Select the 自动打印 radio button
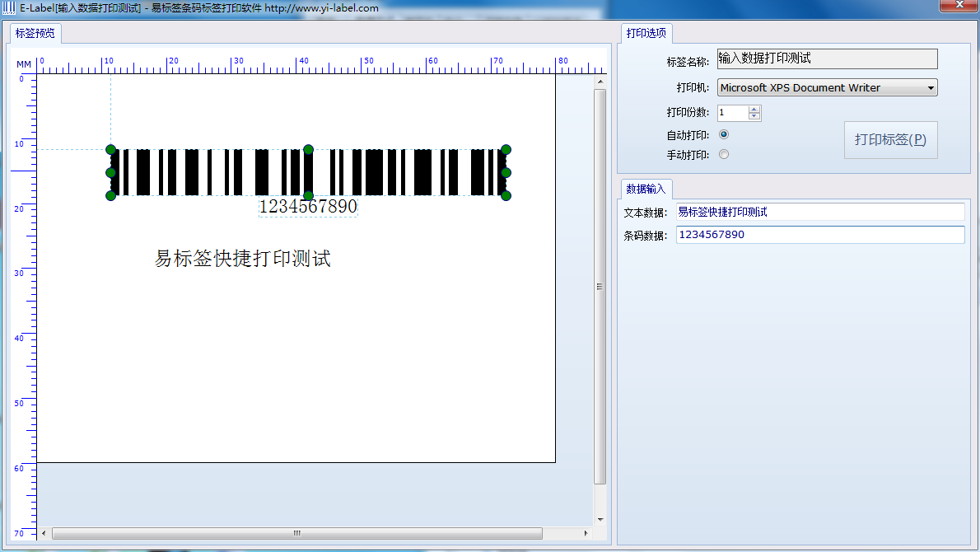The image size is (980, 552). 724,134
